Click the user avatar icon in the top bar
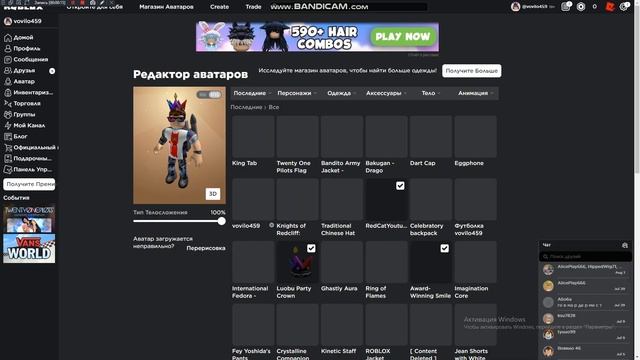 coord(516,7)
